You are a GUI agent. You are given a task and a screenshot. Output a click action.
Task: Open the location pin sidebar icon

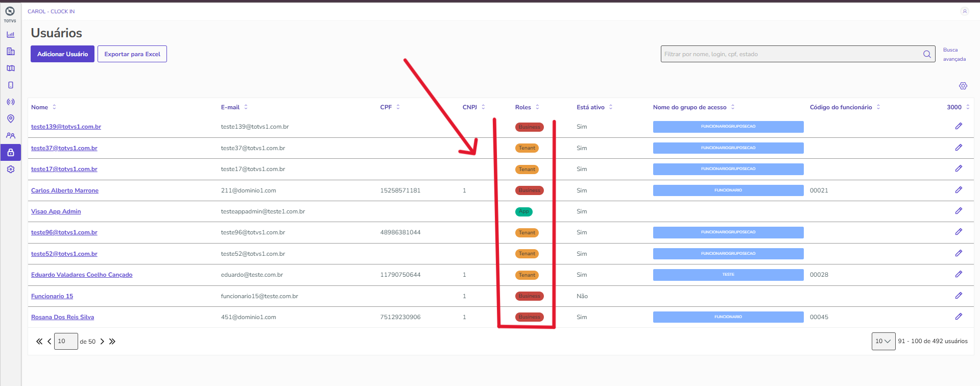10,119
